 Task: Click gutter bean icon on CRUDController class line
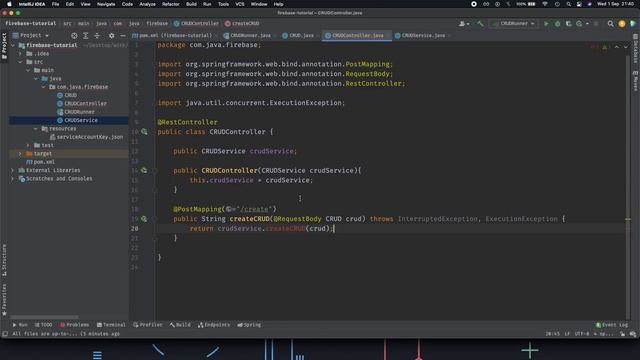(x=144, y=132)
